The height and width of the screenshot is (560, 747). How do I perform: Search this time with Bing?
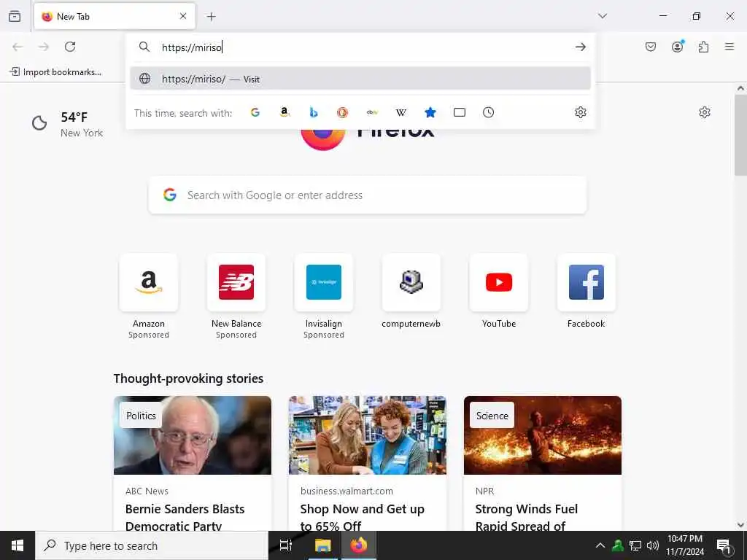(314, 112)
